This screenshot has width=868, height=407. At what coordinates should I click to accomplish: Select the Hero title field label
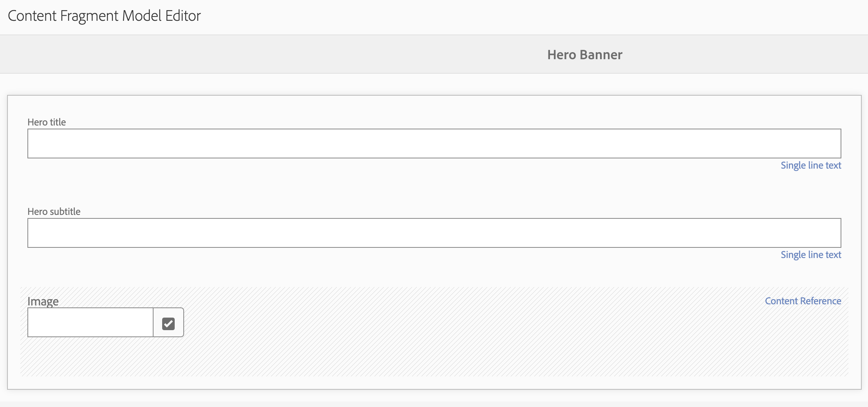coord(47,122)
